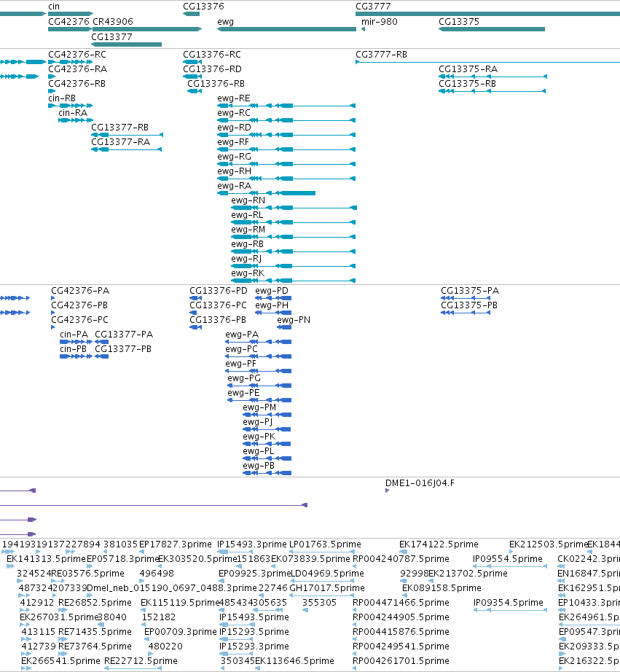Viewport: 620px width, 672px height.
Task: Click the cin gene label
Action: click(54, 7)
